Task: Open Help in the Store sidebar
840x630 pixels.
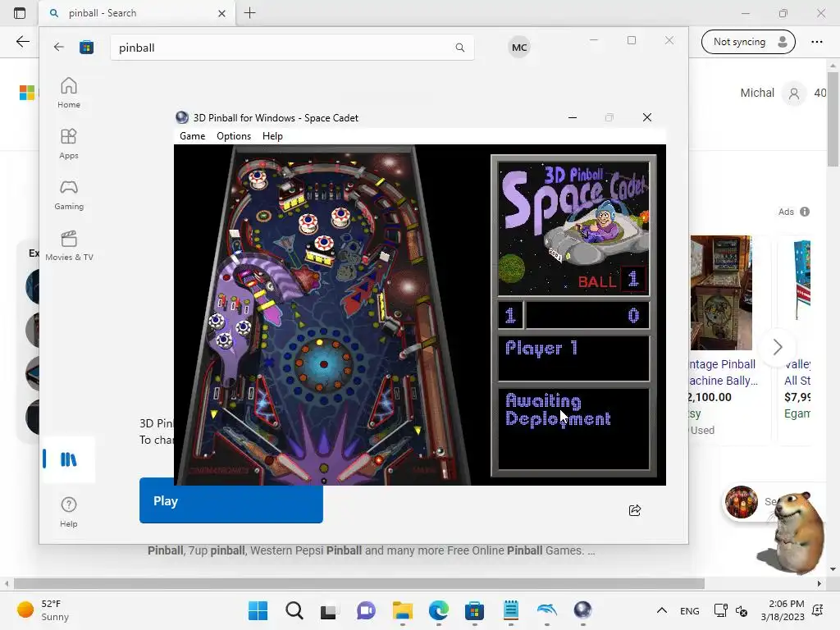Action: pyautogui.click(x=69, y=512)
